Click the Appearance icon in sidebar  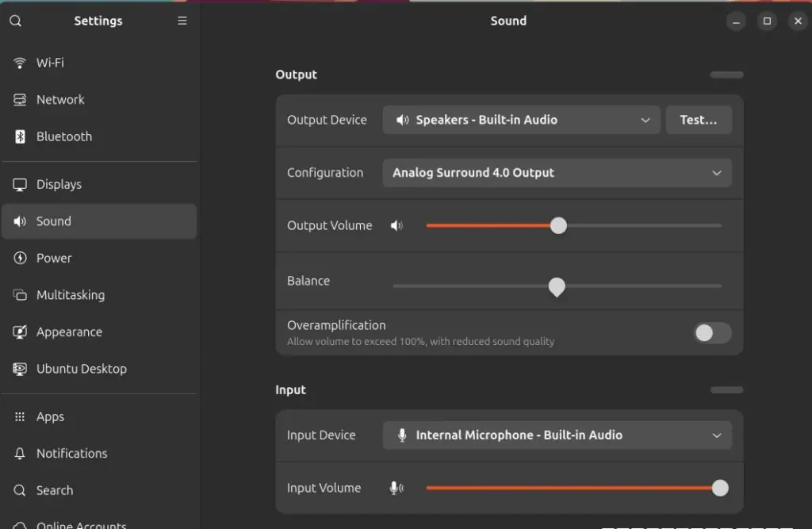[x=20, y=332]
